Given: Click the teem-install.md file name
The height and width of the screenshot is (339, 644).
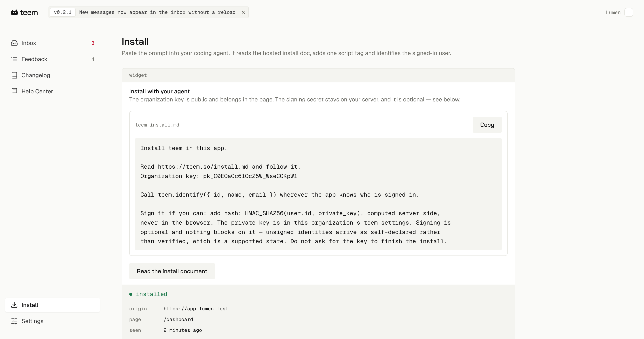Looking at the screenshot, I should click(157, 125).
